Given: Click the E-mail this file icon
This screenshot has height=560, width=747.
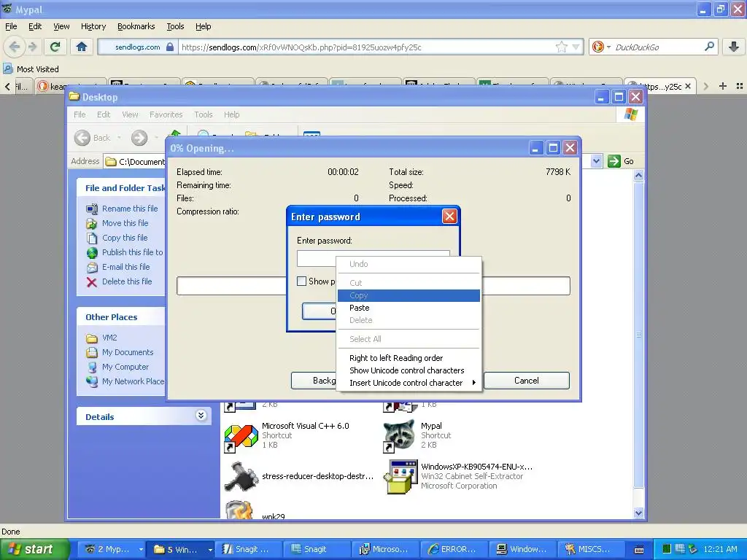Looking at the screenshot, I should (x=92, y=267).
